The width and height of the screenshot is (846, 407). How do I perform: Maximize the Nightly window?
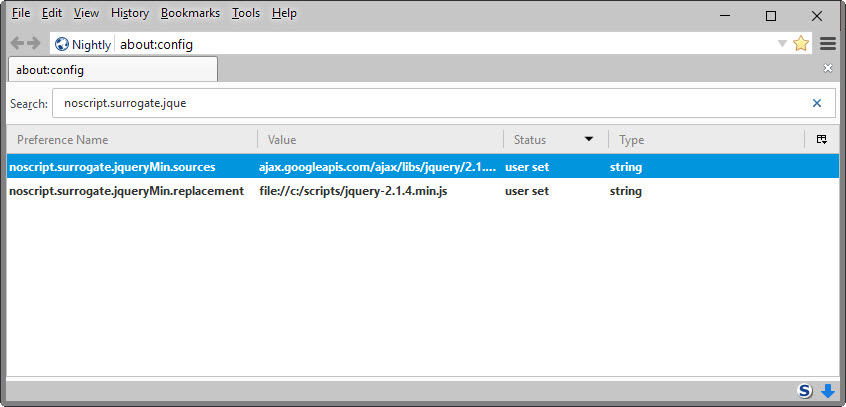point(771,16)
